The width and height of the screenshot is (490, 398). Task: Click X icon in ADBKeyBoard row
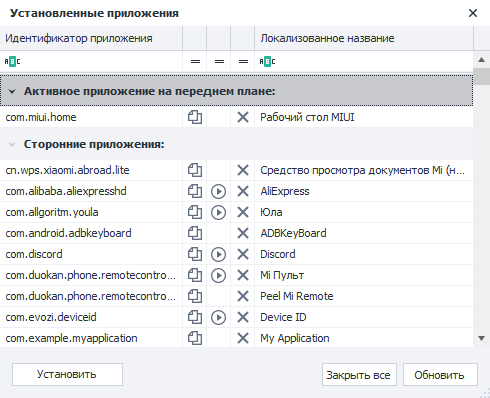243,233
